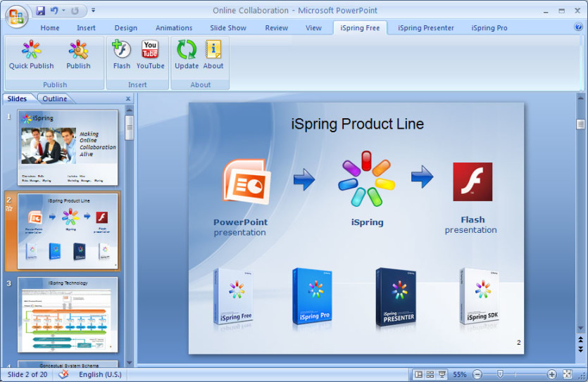Screen dimensions: 588x382
Task: Expand the Undo history dropdown arrow
Action: 63,11
